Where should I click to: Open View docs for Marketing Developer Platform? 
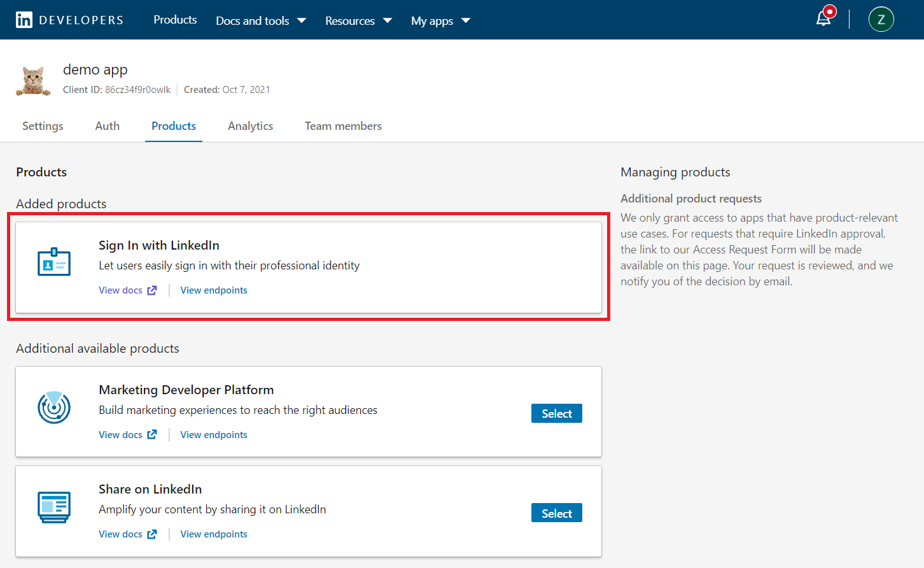pos(127,435)
